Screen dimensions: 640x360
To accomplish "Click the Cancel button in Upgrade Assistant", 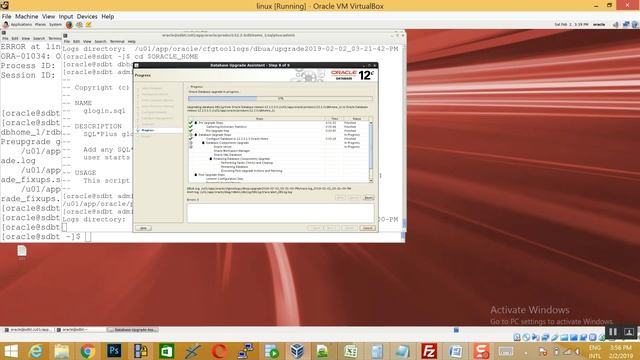I will (367, 228).
